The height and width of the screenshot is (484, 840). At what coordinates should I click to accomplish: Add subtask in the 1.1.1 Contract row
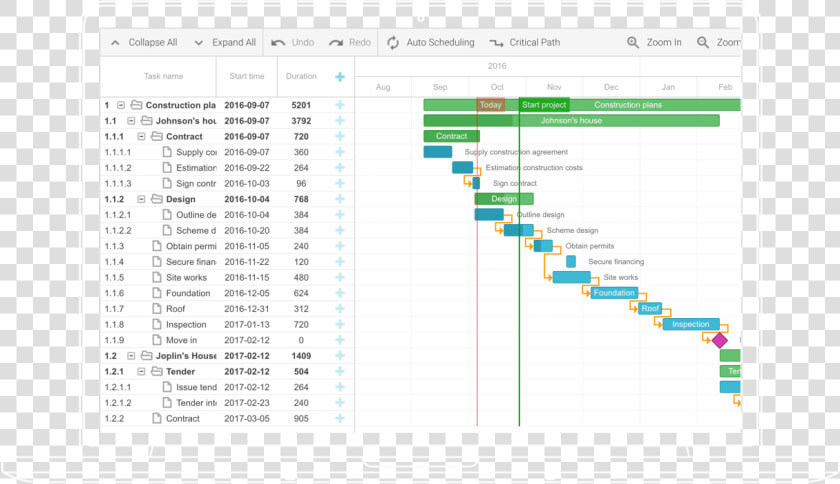point(340,136)
